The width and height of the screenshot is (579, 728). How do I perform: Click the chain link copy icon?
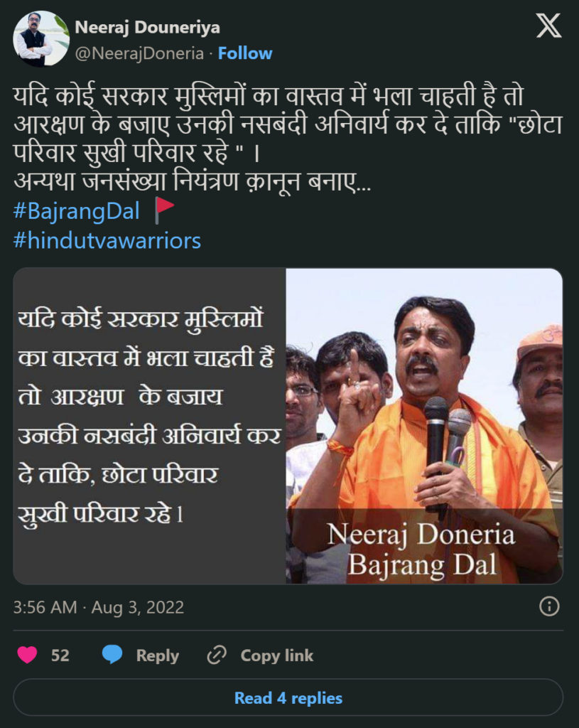217,655
